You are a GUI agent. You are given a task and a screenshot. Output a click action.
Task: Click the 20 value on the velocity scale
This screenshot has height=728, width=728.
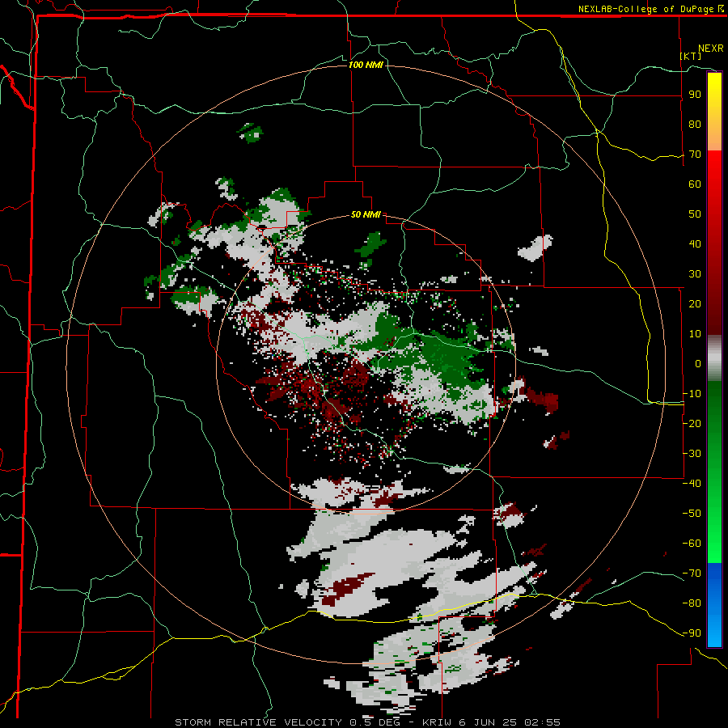click(x=695, y=304)
